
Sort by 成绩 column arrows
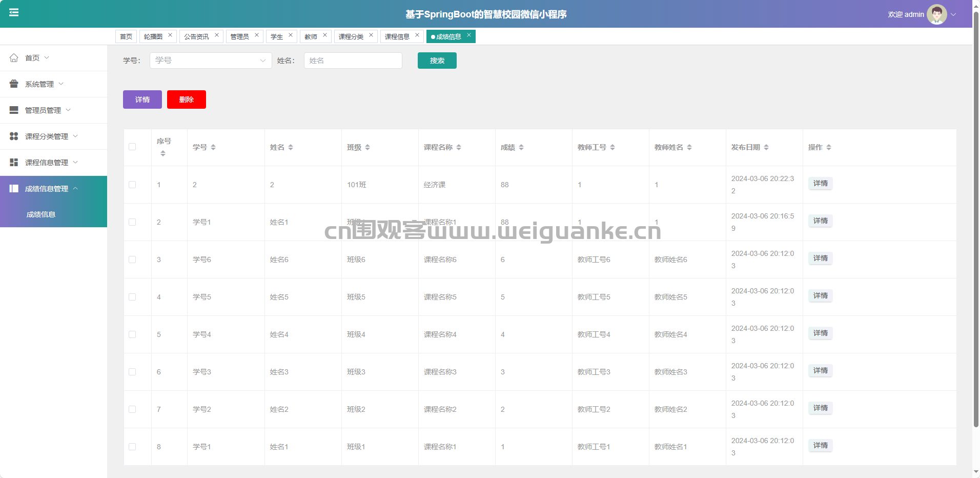tap(521, 148)
